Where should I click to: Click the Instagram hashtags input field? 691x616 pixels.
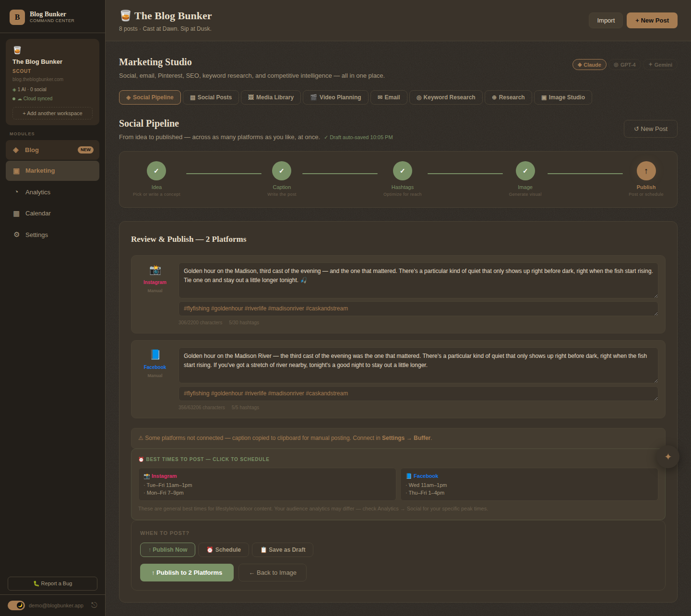pyautogui.click(x=418, y=308)
